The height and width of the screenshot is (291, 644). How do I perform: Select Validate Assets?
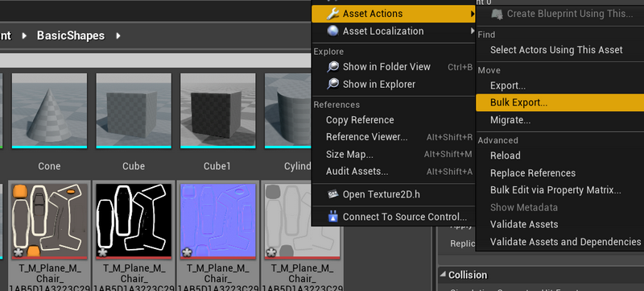tap(559, 225)
